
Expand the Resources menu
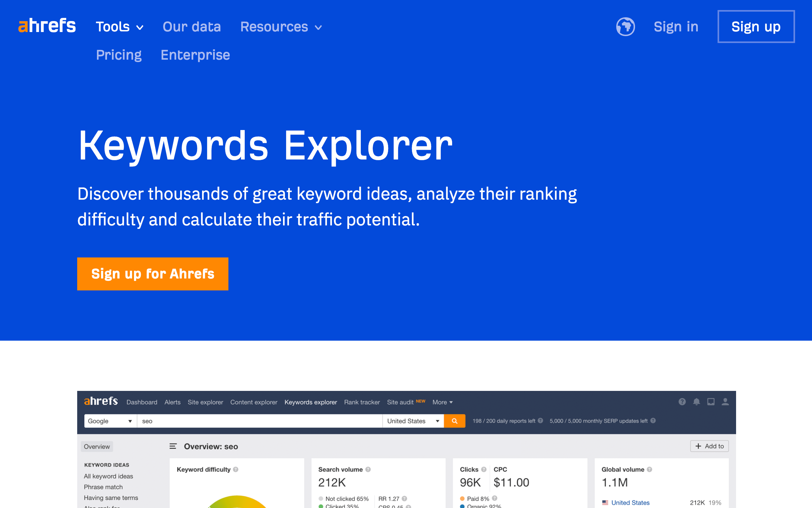tap(281, 27)
